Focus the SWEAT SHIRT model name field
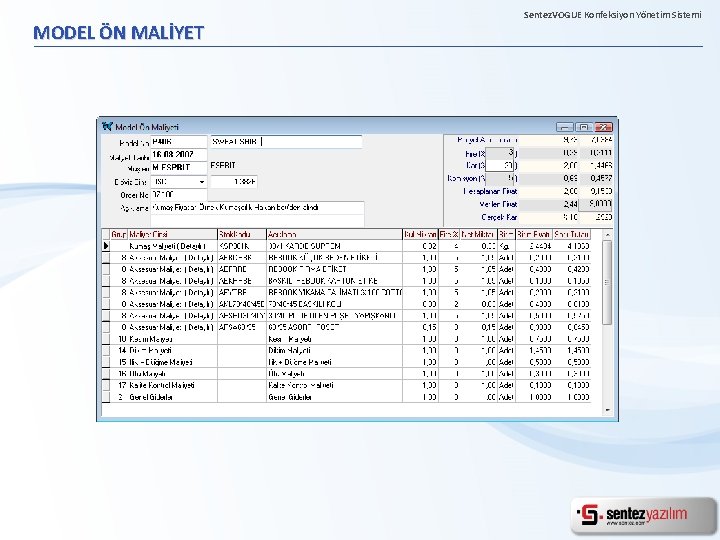This screenshot has width=720, height=540. click(286, 142)
